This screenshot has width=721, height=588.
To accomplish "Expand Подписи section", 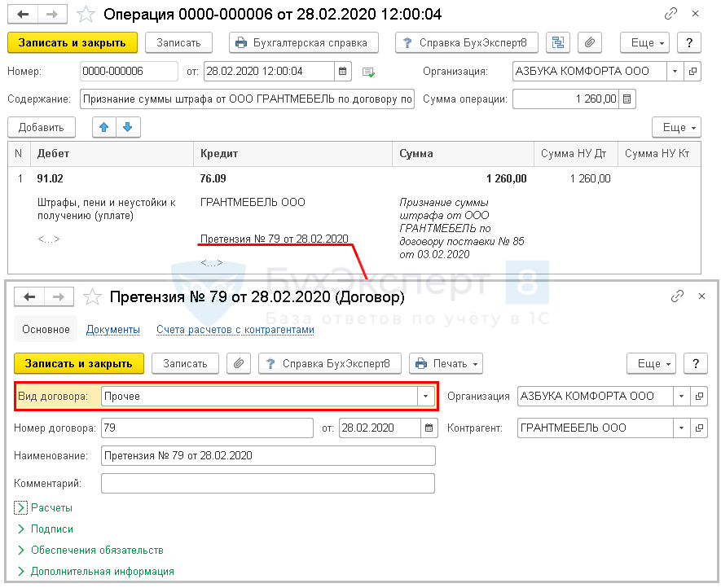I will [45, 529].
